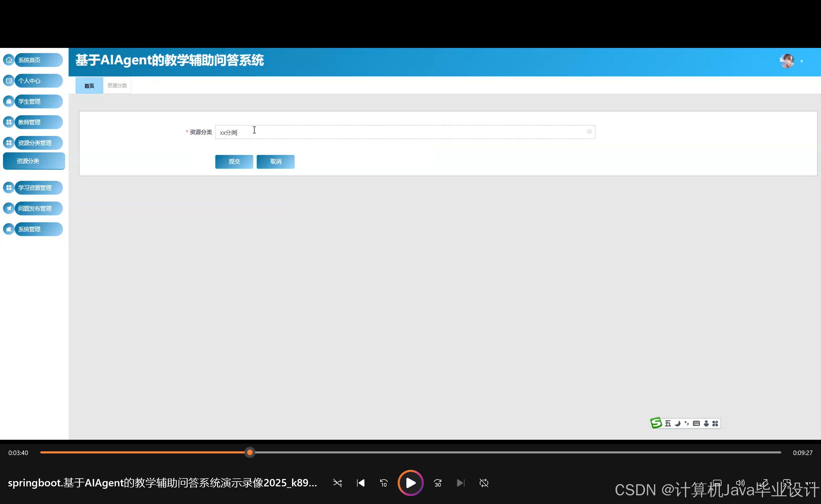Image resolution: width=821 pixels, height=504 pixels.
Task: Switch to the 资源分类 page tab
Action: [117, 86]
